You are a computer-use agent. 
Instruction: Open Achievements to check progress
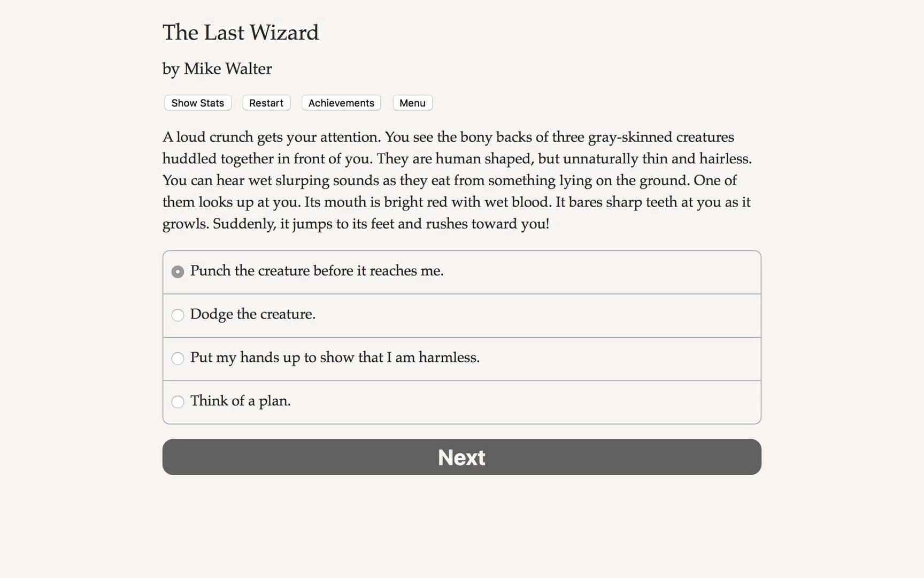pos(341,103)
